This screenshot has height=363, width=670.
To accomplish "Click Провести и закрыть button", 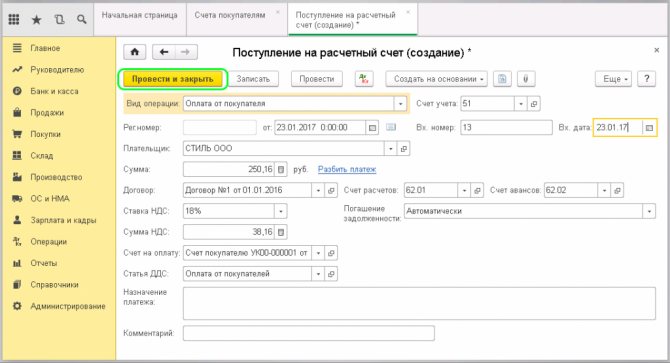I will (x=173, y=79).
